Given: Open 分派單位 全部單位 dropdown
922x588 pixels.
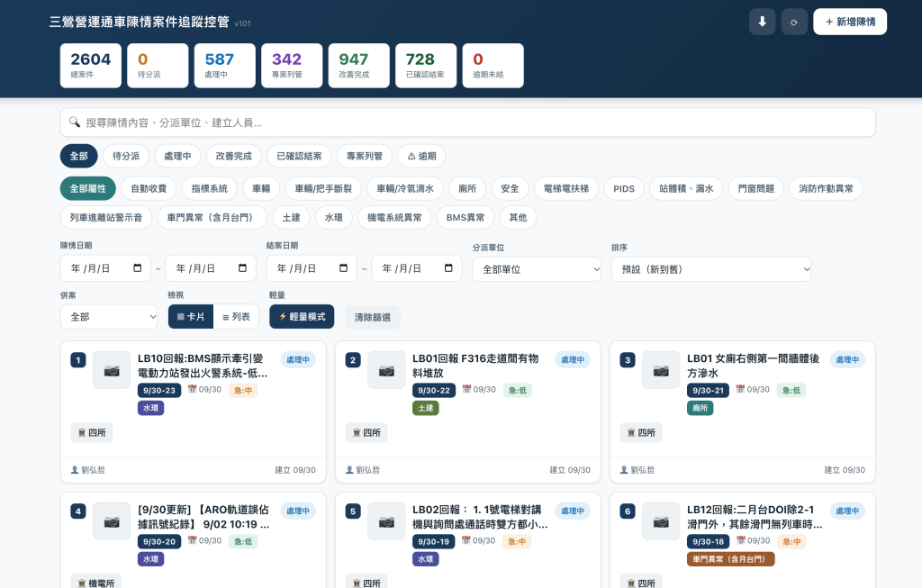Looking at the screenshot, I should click(537, 269).
